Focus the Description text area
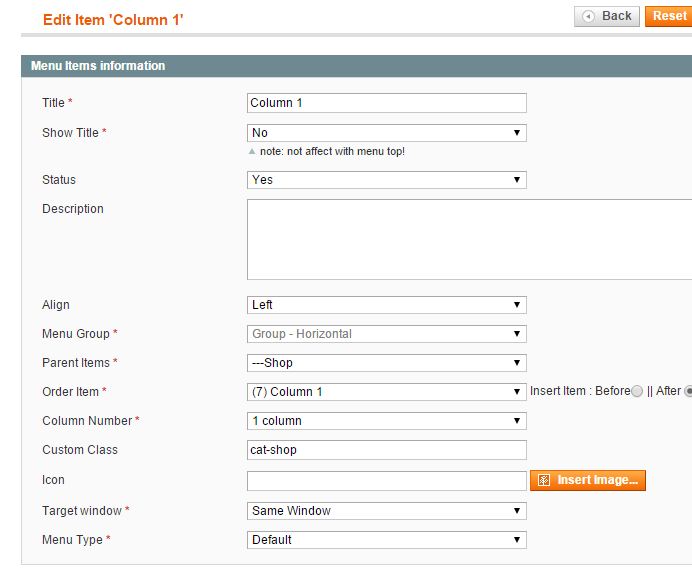692x581 pixels. (x=470, y=239)
